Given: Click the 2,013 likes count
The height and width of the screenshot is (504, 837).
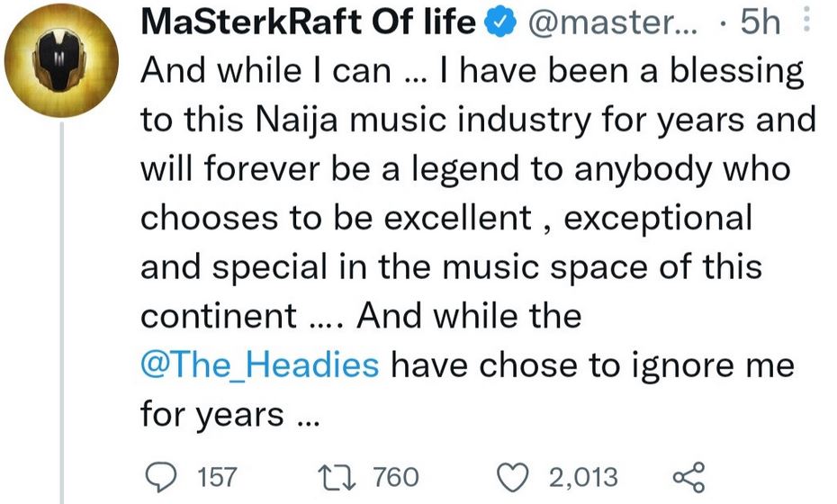Looking at the screenshot, I should click(x=583, y=476).
